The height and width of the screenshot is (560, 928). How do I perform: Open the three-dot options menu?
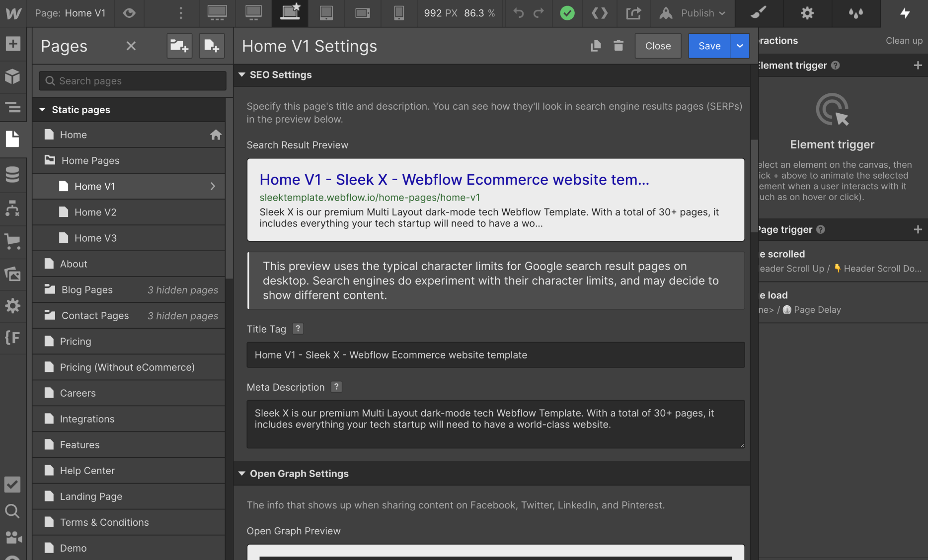click(x=180, y=13)
